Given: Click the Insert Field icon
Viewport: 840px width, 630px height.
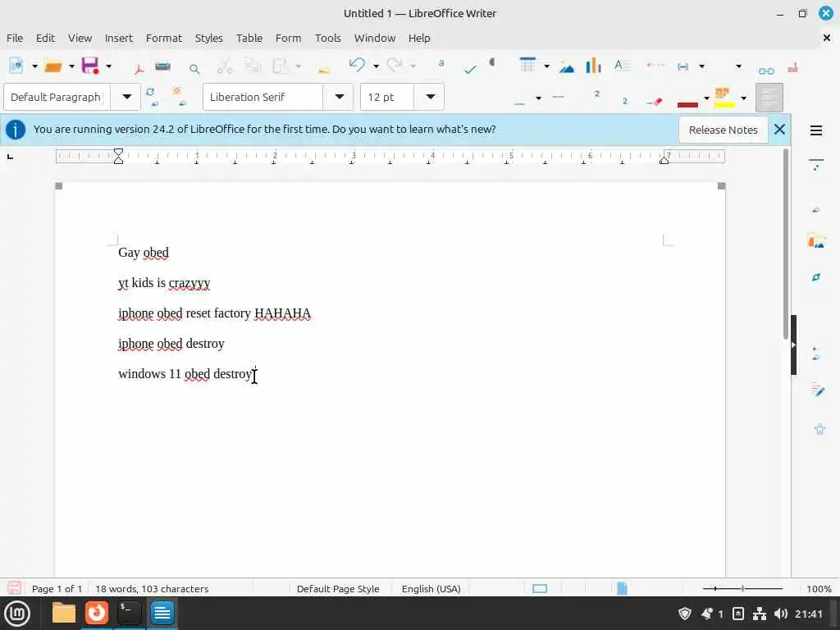Looking at the screenshot, I should tap(682, 66).
